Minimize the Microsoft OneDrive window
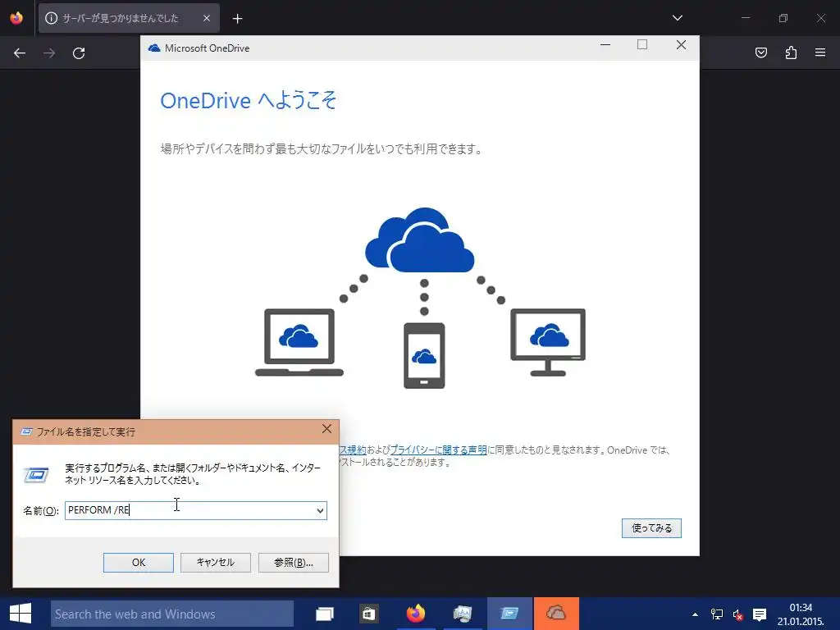 pos(605,45)
